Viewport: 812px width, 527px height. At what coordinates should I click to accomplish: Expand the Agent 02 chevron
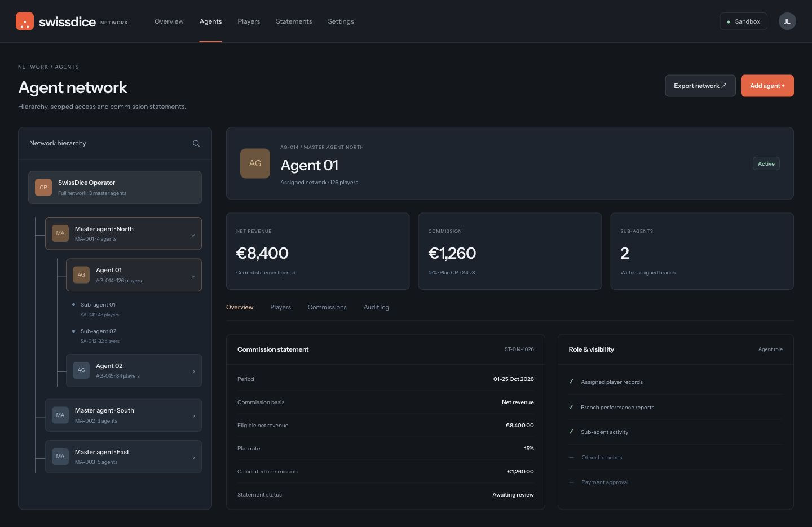(x=194, y=371)
